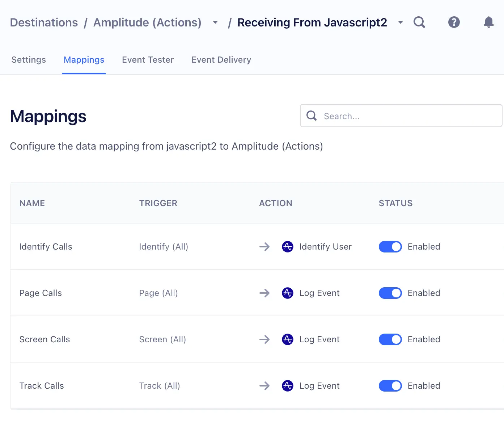Click the Amplitude icon in Page Calls row
Image resolution: width=504 pixels, height=422 pixels.
(x=288, y=293)
